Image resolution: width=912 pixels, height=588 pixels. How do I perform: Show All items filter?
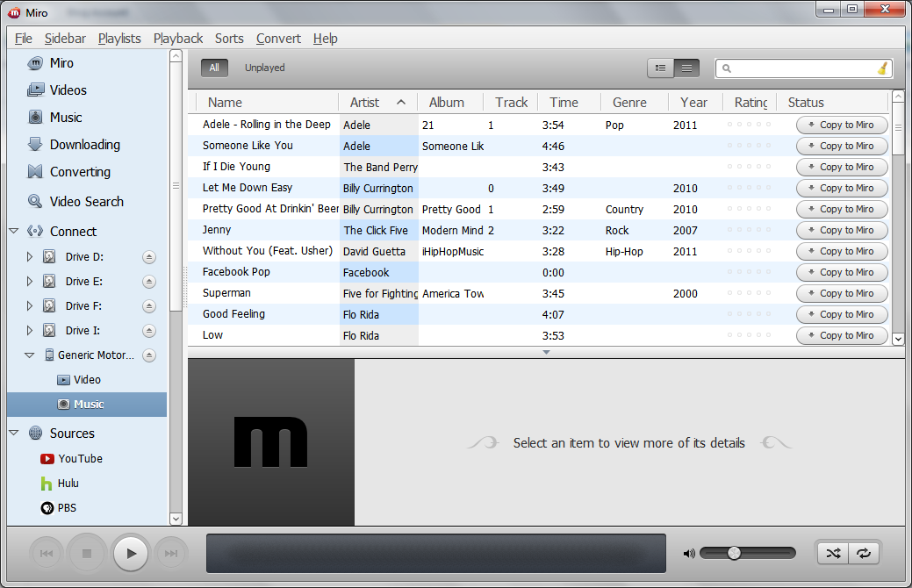(x=214, y=68)
